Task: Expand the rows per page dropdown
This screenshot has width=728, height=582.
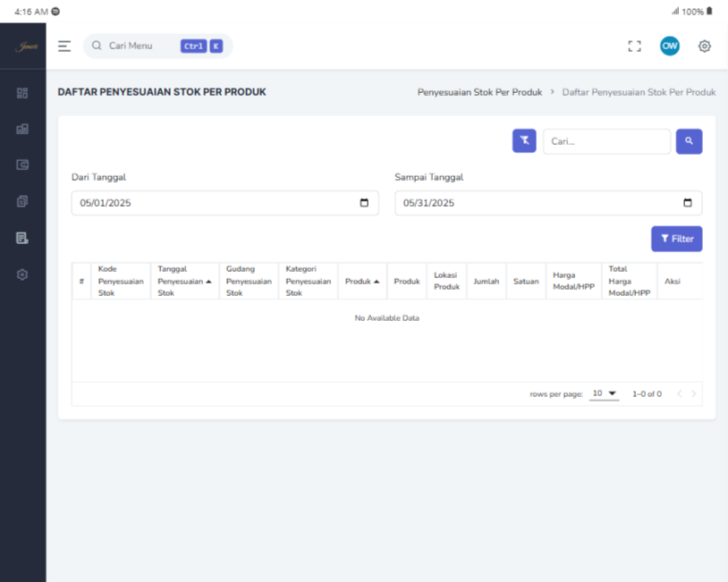Action: pyautogui.click(x=604, y=393)
